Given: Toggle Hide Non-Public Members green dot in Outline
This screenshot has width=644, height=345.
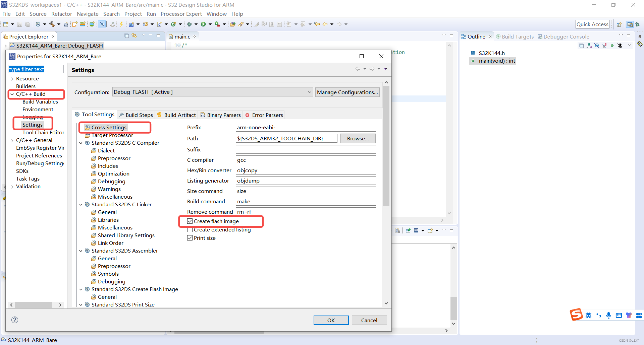Looking at the screenshot, I should pyautogui.click(x=612, y=46).
